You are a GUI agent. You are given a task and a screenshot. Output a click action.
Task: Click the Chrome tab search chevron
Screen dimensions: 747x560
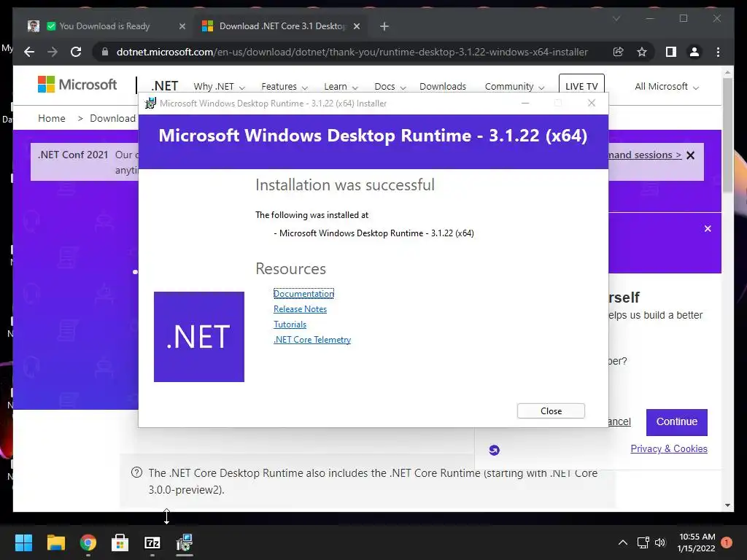(616, 18)
